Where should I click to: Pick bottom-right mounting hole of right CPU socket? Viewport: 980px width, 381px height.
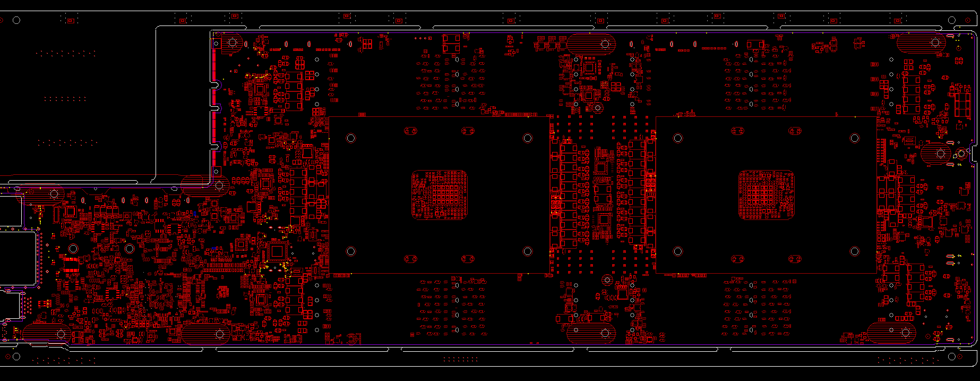point(854,251)
